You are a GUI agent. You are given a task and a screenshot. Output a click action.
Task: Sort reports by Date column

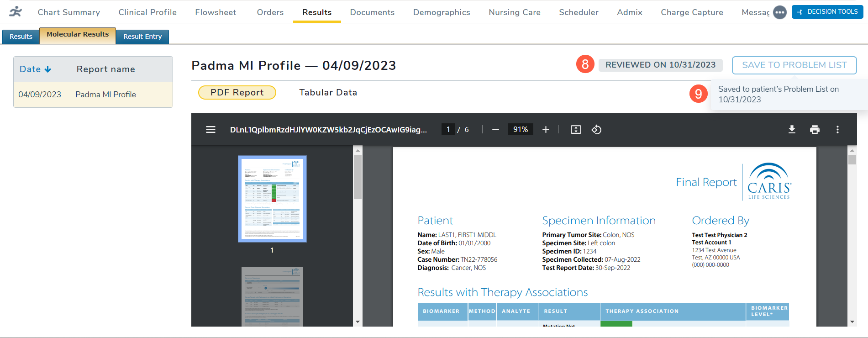35,69
